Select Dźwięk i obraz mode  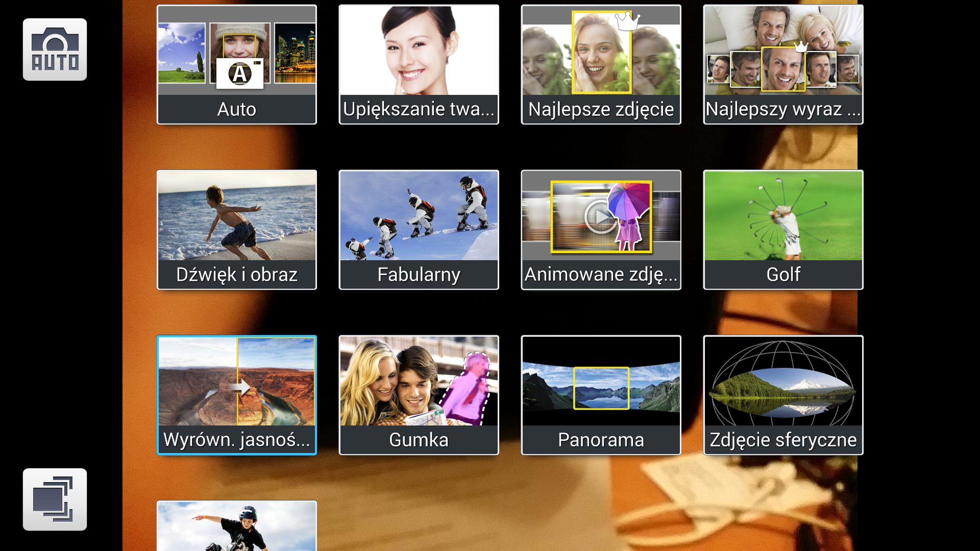pyautogui.click(x=236, y=219)
